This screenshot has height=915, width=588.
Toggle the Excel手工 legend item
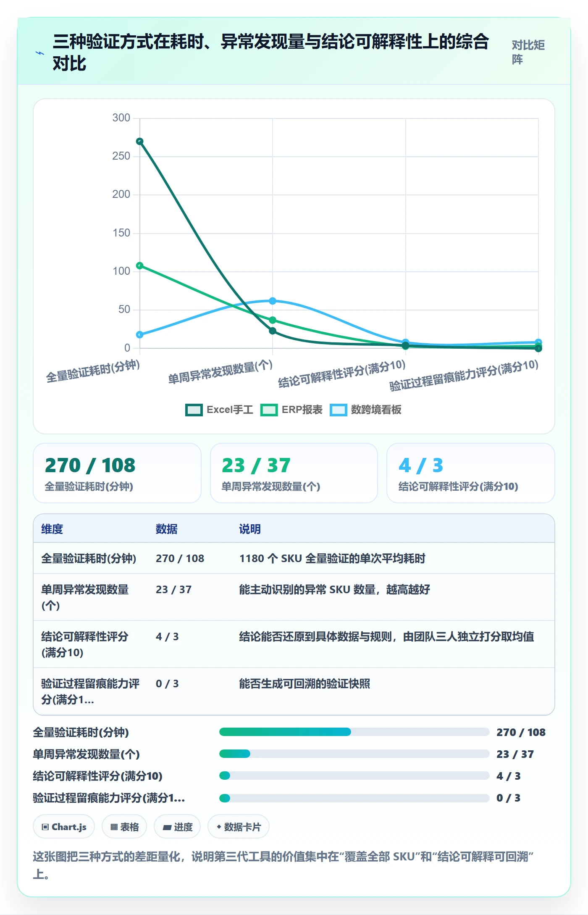point(219,410)
